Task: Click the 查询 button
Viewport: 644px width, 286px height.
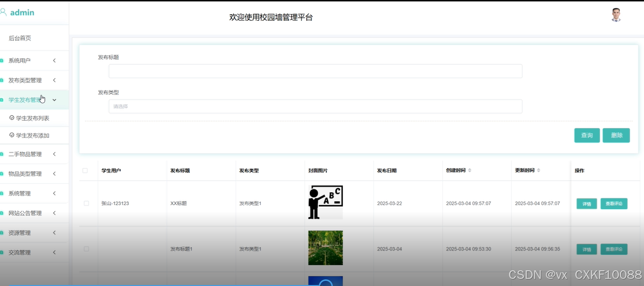Action: 587,135
